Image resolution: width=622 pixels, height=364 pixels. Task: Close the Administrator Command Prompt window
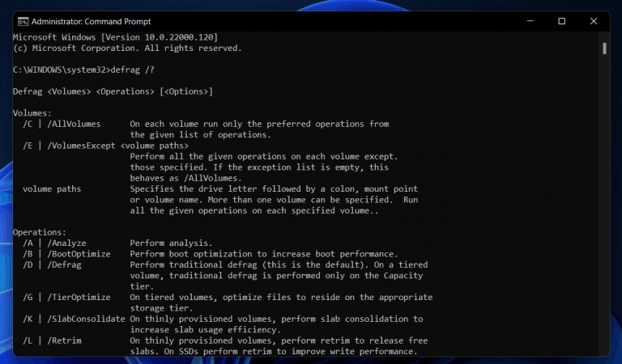(597, 21)
